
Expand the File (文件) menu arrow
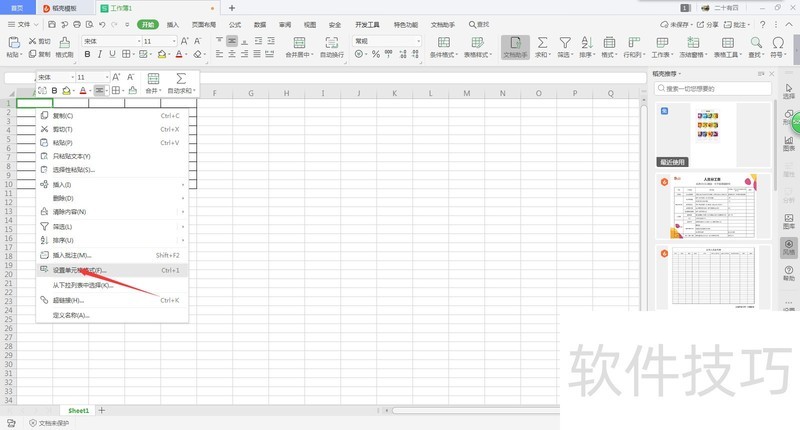tap(36, 24)
